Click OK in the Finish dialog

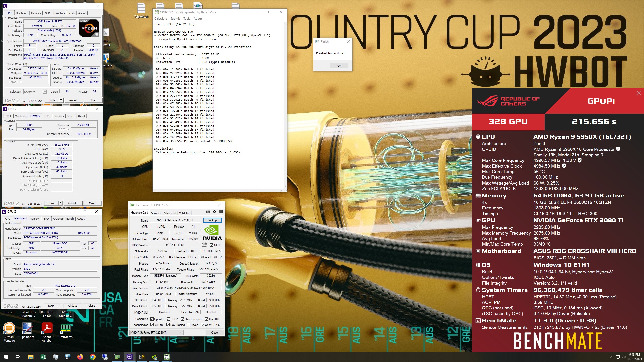339,66
